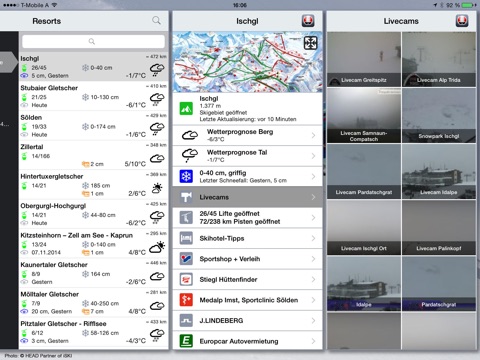Image resolution: width=480 pixels, height=360 pixels.
Task: Select Kitzsteinhorn – Zell am See resort
Action: click(x=93, y=244)
